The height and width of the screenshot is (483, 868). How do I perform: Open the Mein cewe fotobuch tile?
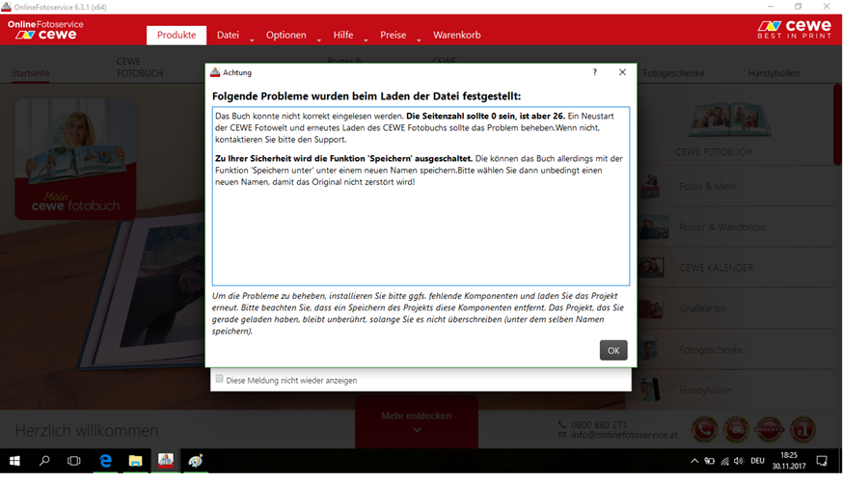(x=75, y=159)
